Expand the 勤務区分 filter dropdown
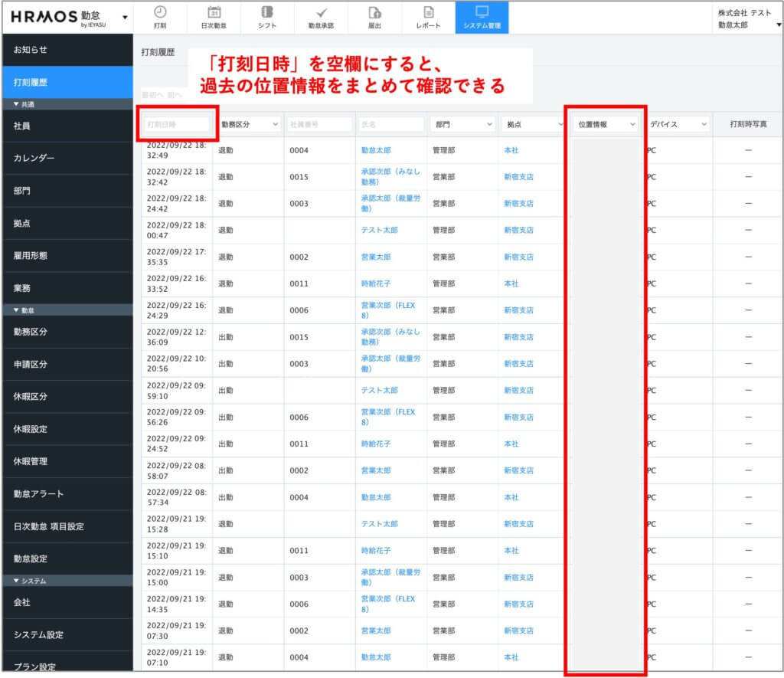Viewport: 784px width, 678px height. [248, 124]
